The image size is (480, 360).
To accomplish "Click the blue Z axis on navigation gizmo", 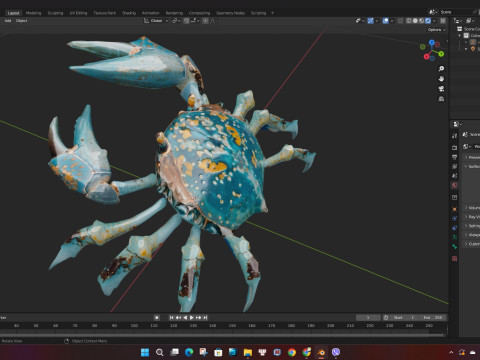I will coord(432,43).
